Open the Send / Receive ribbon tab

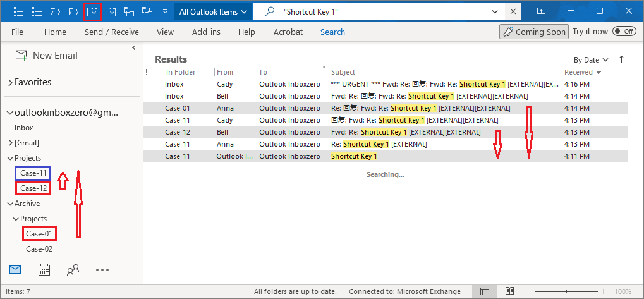[111, 32]
